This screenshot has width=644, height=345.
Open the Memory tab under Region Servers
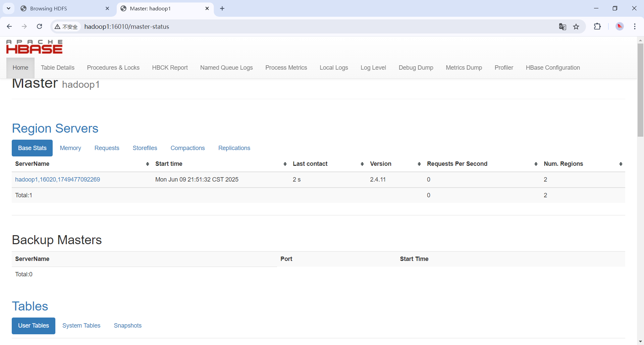coord(70,148)
